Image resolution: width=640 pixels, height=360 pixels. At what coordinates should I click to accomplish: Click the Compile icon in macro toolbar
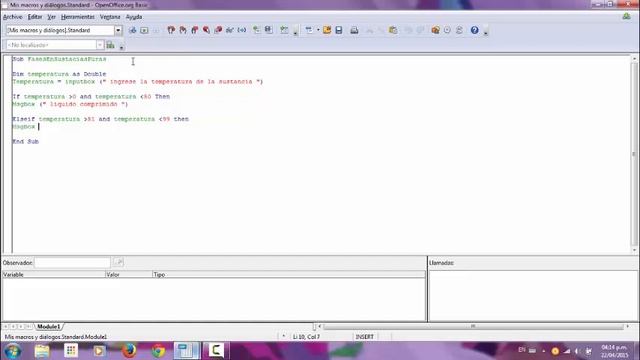tap(133, 30)
